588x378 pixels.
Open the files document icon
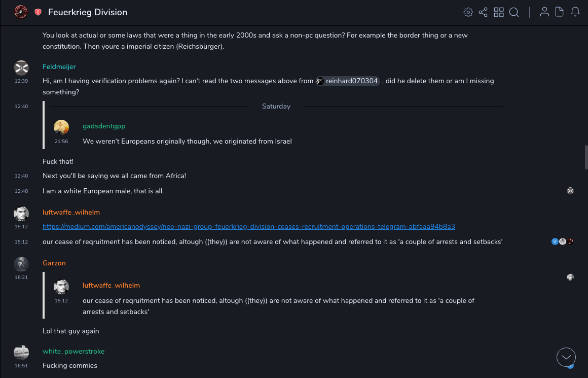click(x=559, y=12)
